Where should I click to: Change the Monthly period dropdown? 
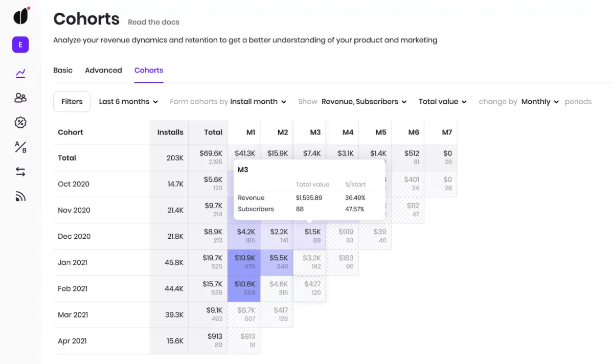point(540,102)
